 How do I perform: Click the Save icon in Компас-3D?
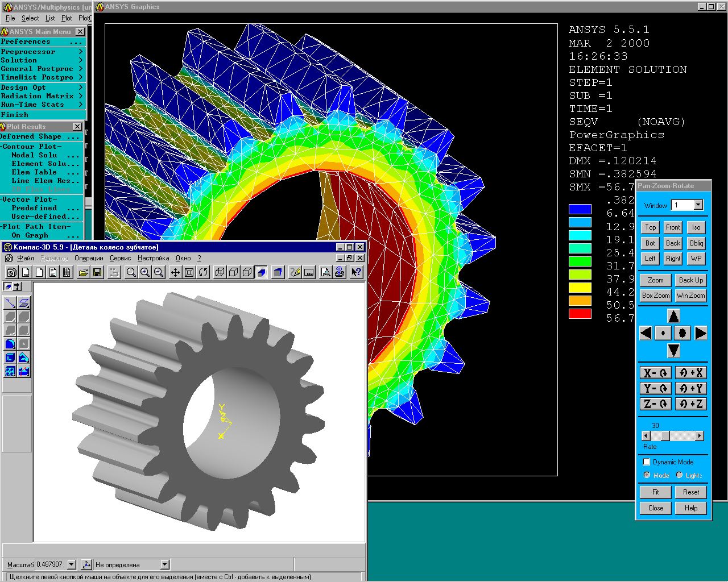click(96, 272)
